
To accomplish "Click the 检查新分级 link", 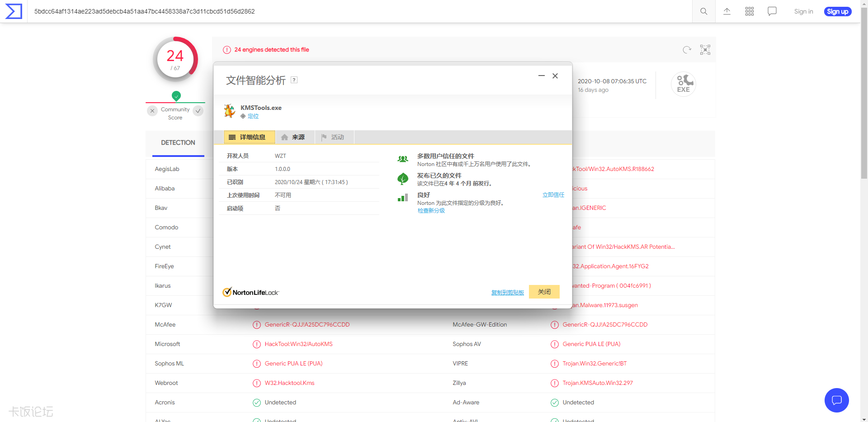I will point(431,211).
